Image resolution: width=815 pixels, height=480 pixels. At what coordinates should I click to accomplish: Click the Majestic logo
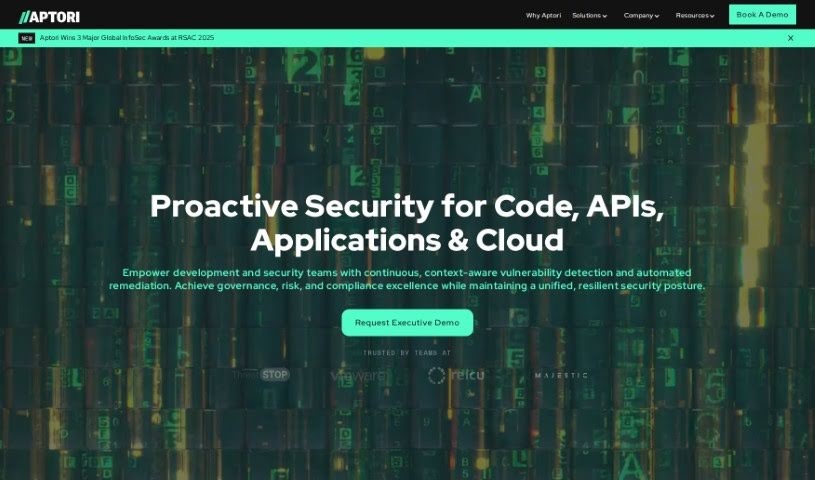tap(561, 376)
